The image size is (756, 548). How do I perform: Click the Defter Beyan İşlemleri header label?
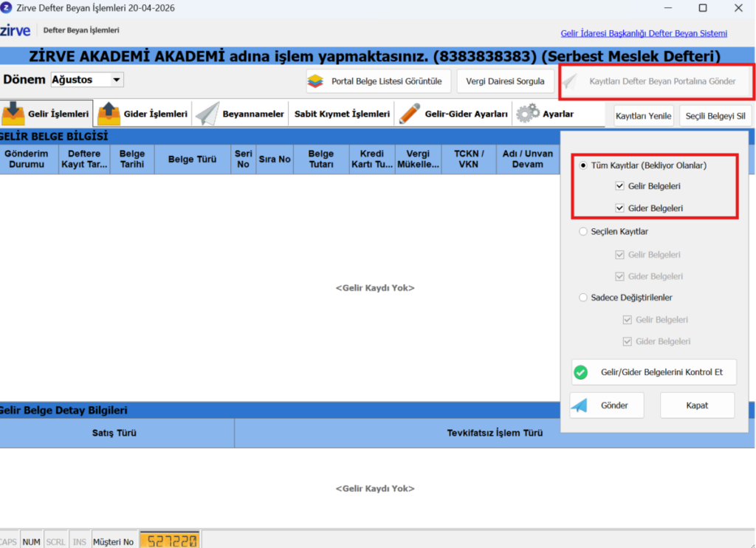[x=81, y=30]
